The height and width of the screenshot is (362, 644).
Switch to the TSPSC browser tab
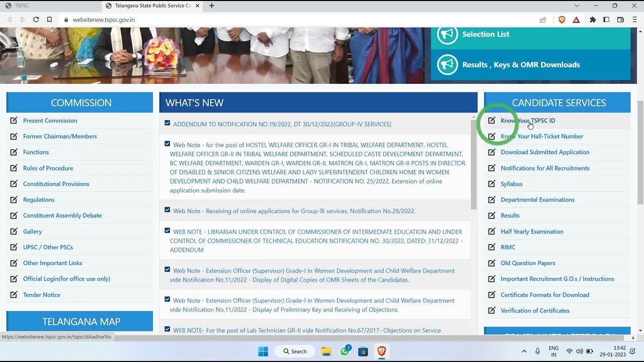pyautogui.click(x=50, y=6)
